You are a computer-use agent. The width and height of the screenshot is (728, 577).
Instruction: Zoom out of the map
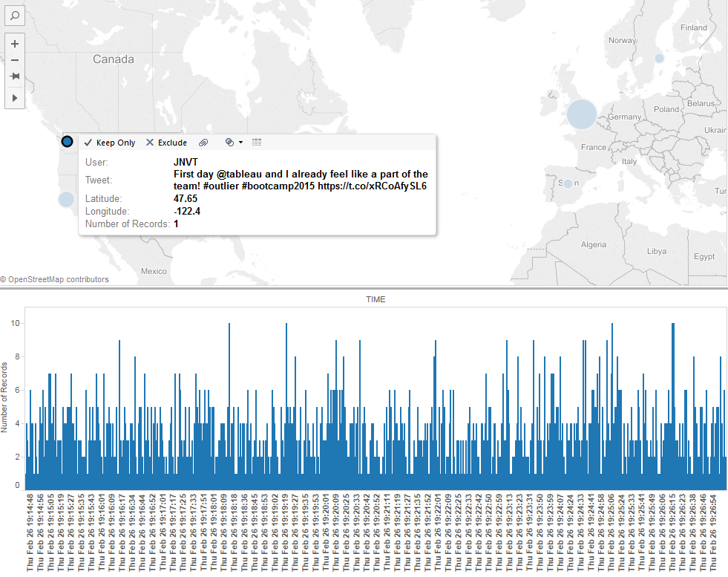coord(15,60)
